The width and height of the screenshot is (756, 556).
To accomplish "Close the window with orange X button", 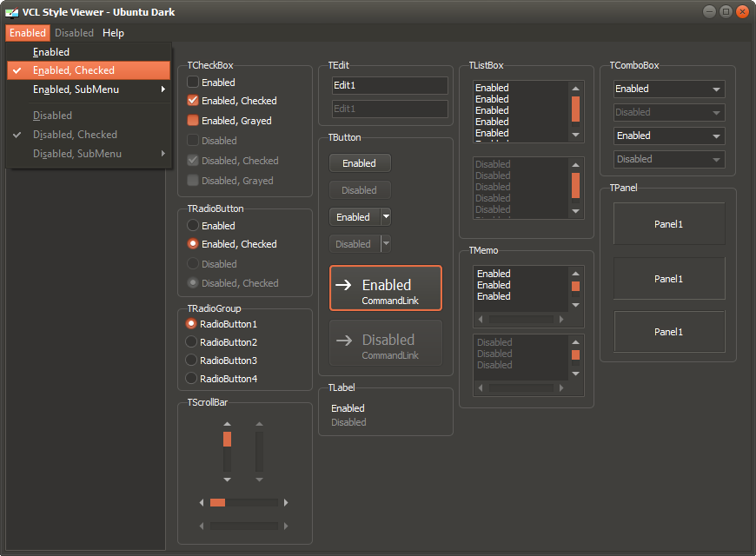I will click(x=742, y=11).
